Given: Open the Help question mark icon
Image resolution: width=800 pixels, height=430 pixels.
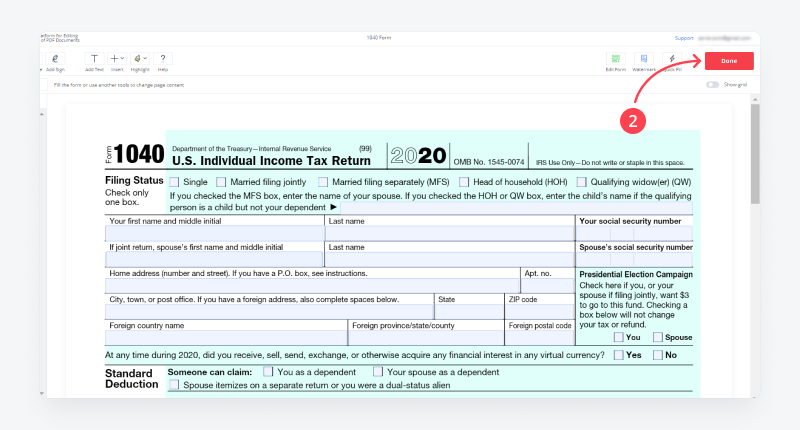Looking at the screenshot, I should [x=163, y=59].
